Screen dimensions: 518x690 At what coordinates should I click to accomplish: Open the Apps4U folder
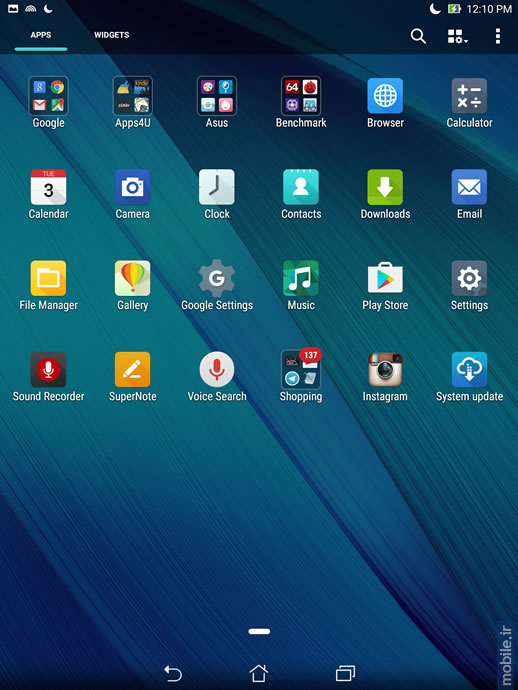point(132,96)
